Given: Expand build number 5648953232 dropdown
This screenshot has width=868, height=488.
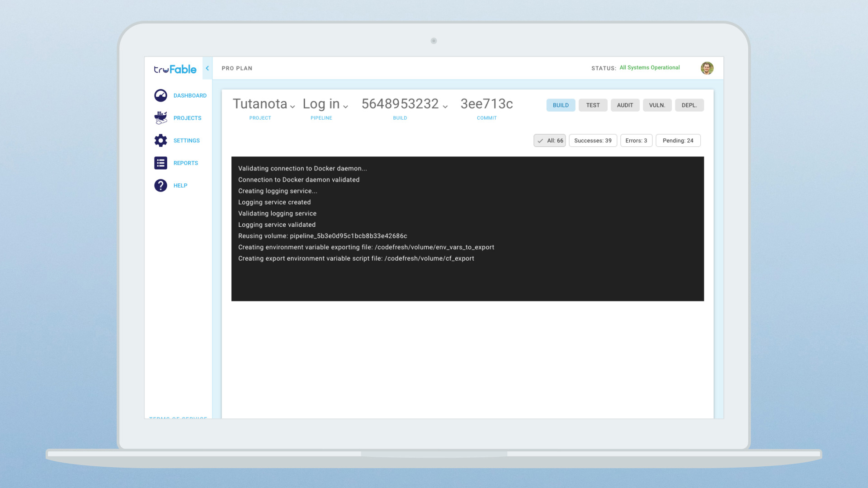Looking at the screenshot, I should click(x=405, y=104).
